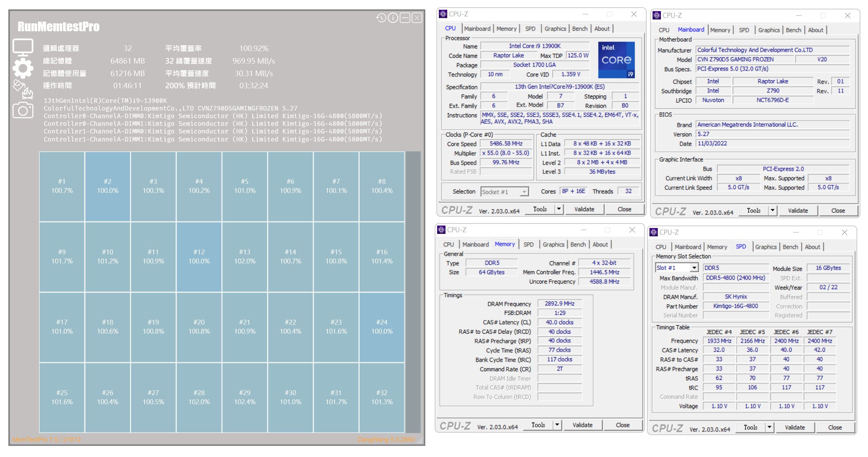Click the resize grip at RunMemtestPro corner
This screenshot has height=457, width=868.
(420, 441)
